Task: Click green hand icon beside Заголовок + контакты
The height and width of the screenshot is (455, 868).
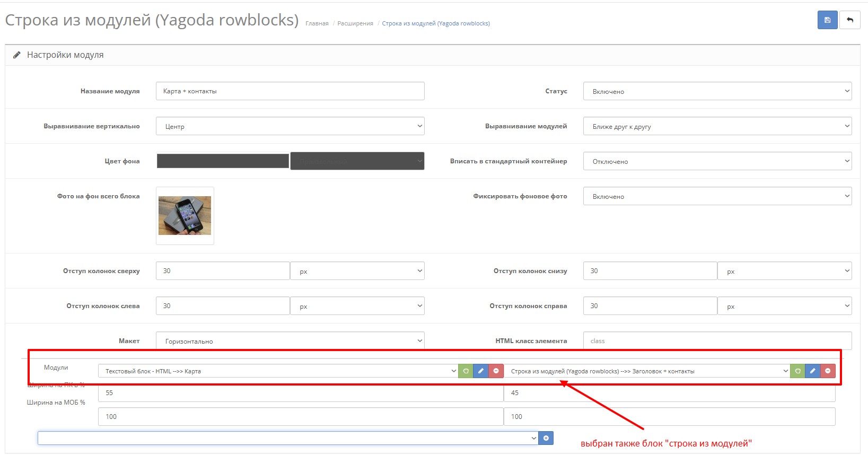Action: (797, 371)
